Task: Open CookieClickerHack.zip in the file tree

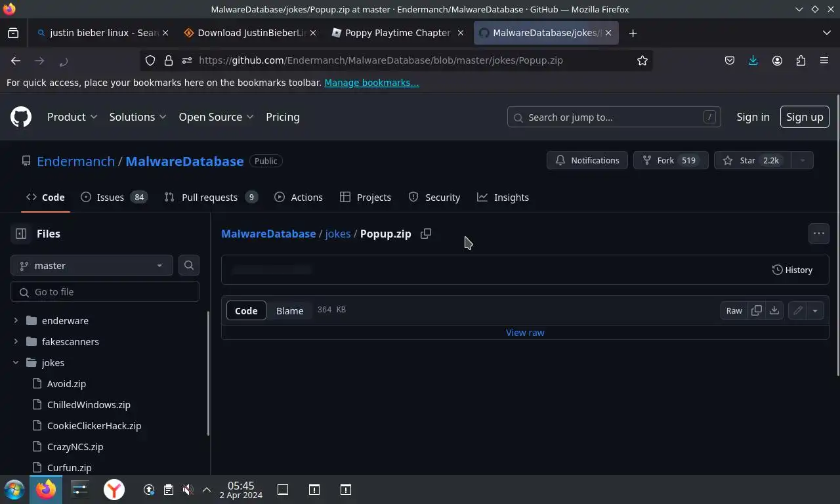Action: [94, 426]
